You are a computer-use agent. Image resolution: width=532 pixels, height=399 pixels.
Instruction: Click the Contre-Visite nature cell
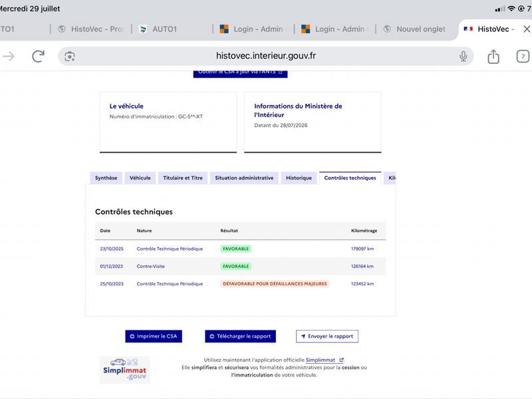point(151,267)
